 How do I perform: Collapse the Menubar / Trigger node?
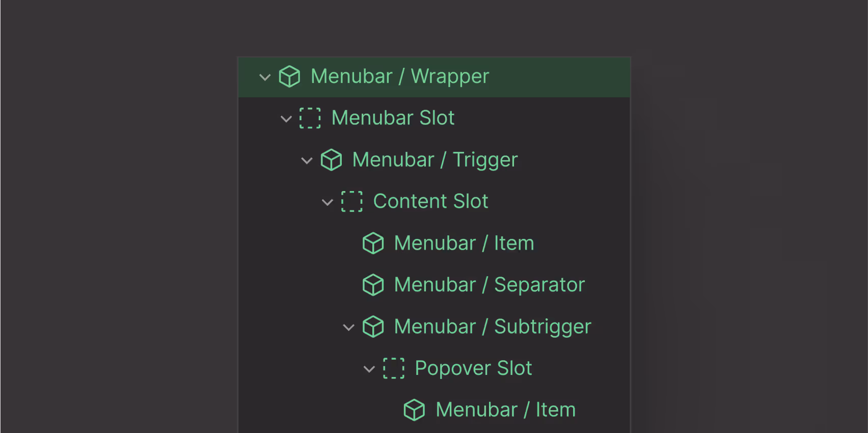tap(307, 160)
